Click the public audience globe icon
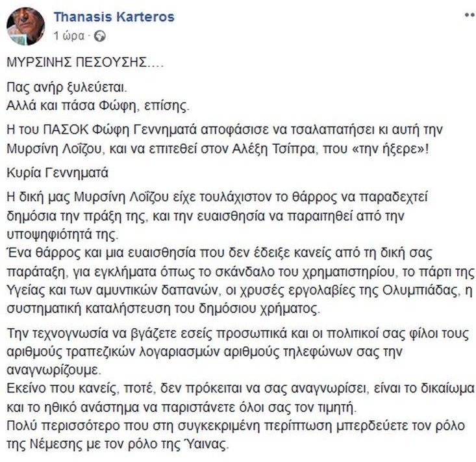The height and width of the screenshot is (462, 476). click(99, 36)
